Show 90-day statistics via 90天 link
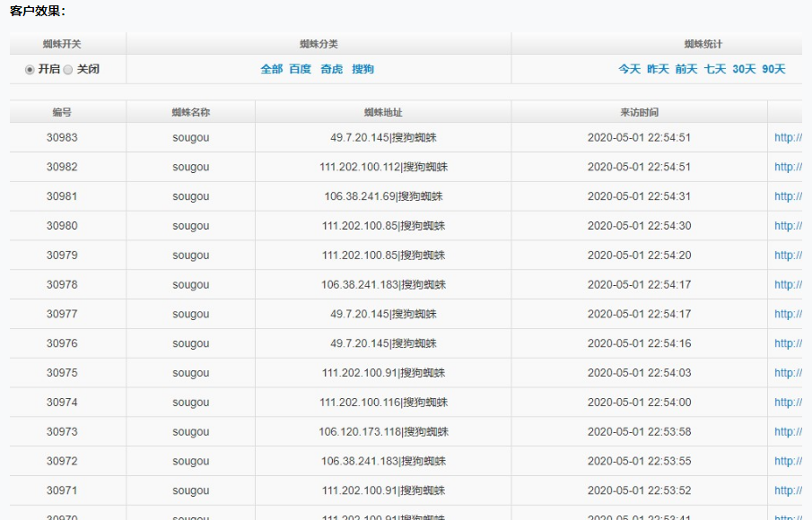This screenshot has width=812, height=520. 773,69
